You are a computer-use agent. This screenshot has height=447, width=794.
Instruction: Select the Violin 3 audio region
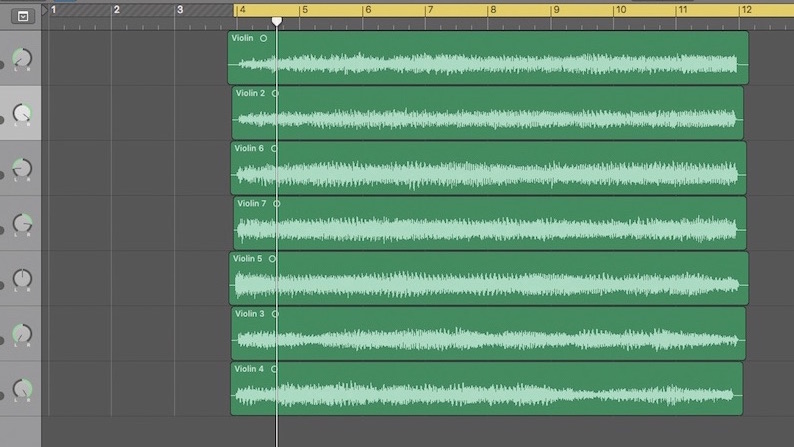(x=488, y=334)
